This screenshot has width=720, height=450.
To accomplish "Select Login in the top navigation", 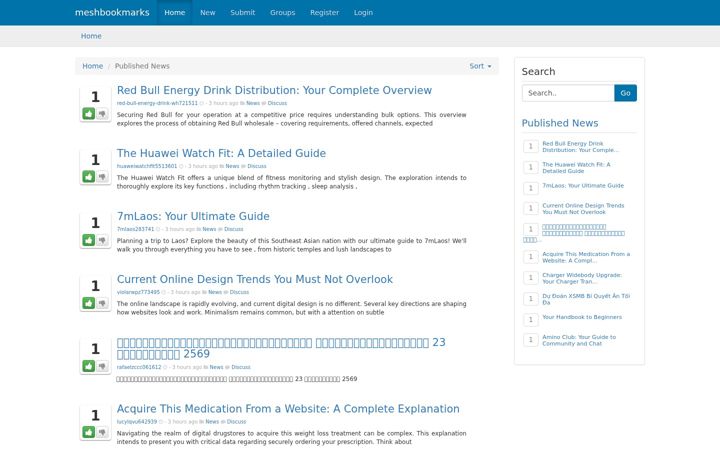I will (x=363, y=12).
